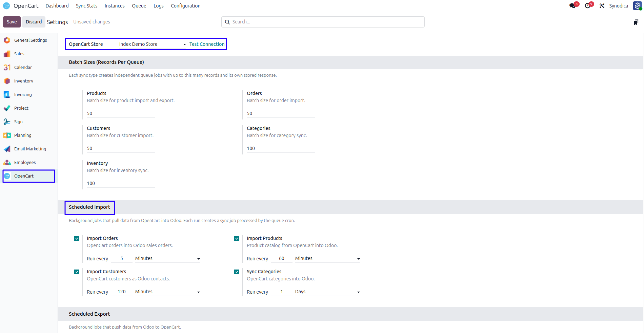Select General Settings sidebar icon
The image size is (644, 333).
7,40
